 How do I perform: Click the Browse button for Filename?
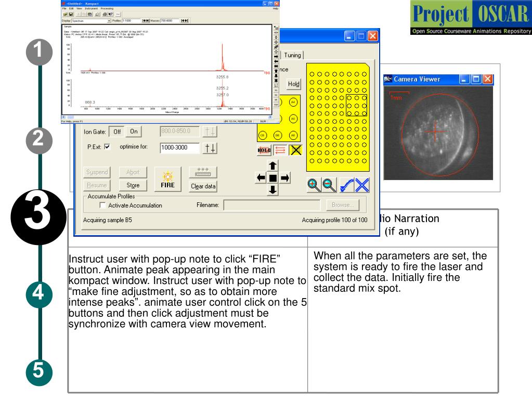343,205
